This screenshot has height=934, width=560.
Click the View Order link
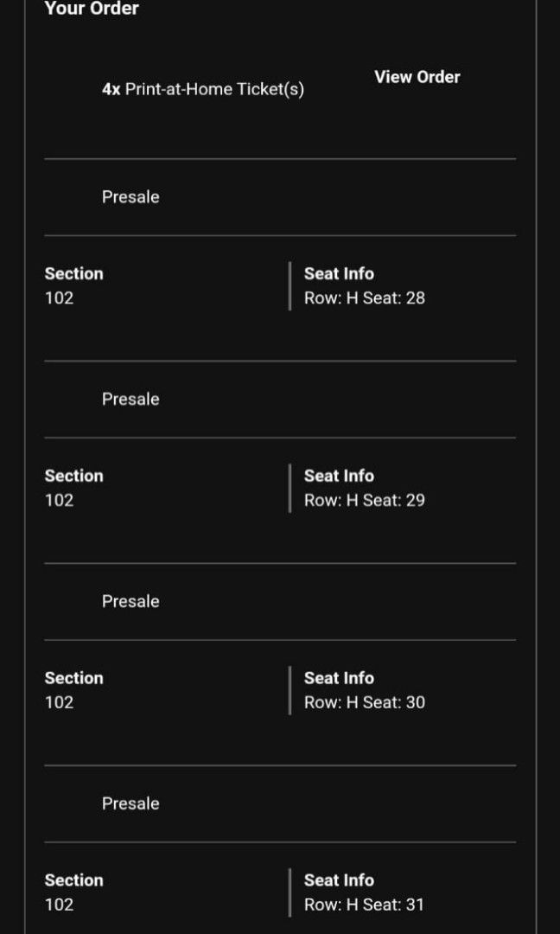tap(417, 77)
